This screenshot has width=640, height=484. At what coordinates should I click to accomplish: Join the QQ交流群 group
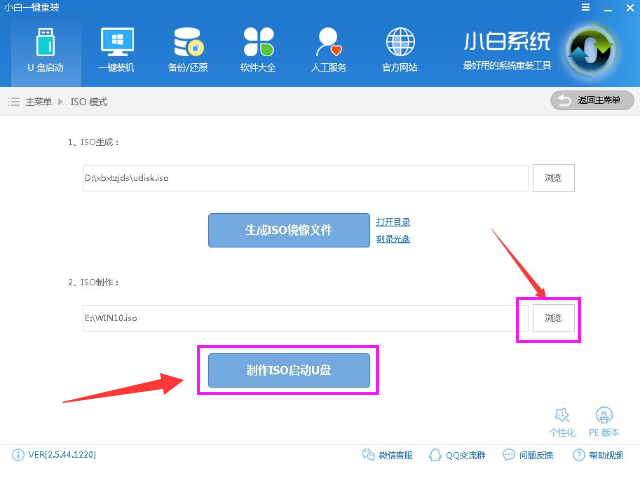click(x=458, y=455)
